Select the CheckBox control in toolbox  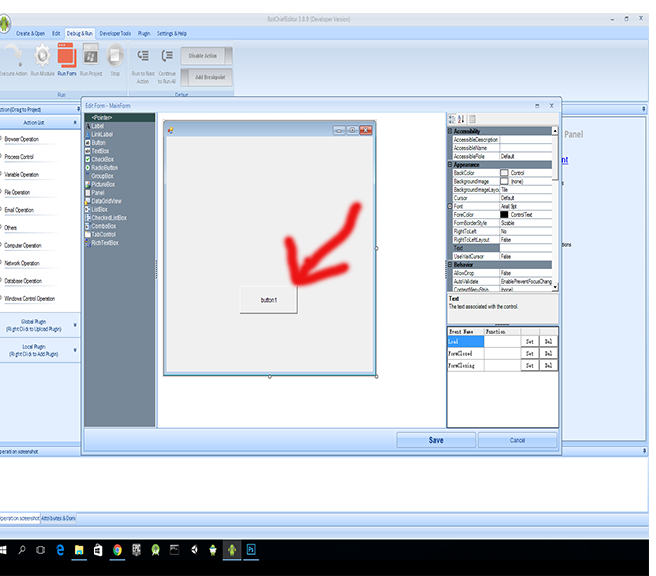click(102, 159)
